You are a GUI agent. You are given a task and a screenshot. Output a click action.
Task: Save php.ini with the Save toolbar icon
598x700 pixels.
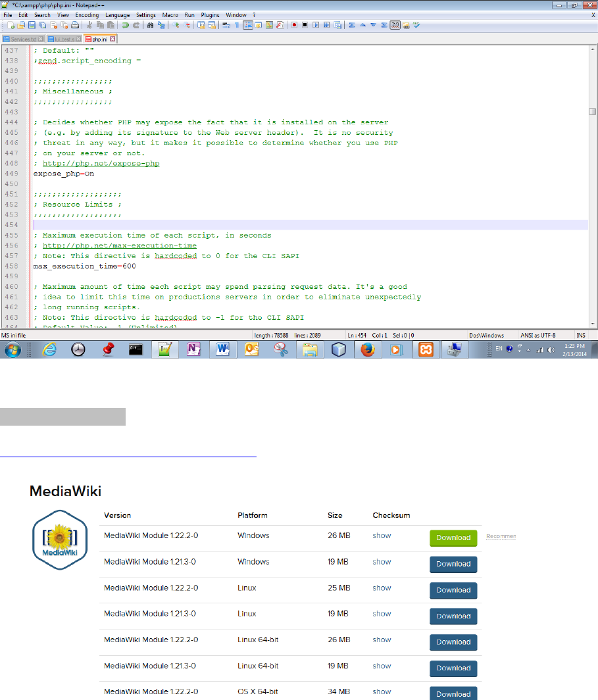[x=32, y=25]
